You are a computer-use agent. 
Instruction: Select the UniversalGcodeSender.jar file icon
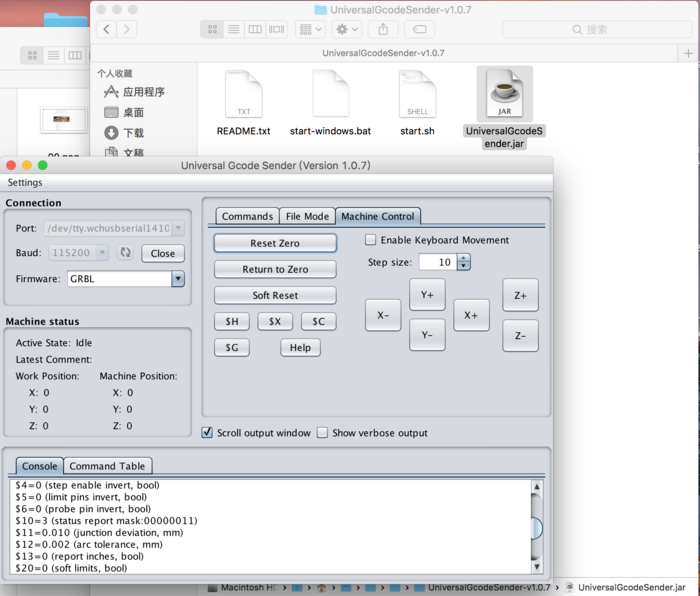504,94
